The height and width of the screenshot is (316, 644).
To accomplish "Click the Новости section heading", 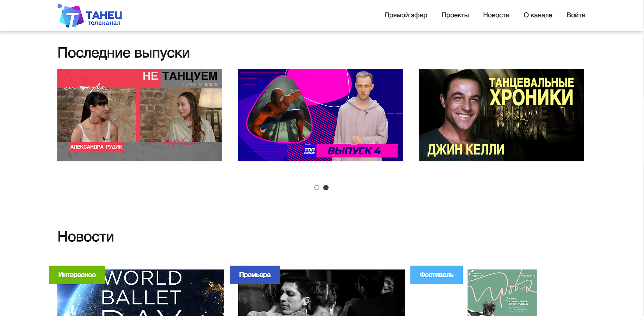I will pyautogui.click(x=86, y=236).
